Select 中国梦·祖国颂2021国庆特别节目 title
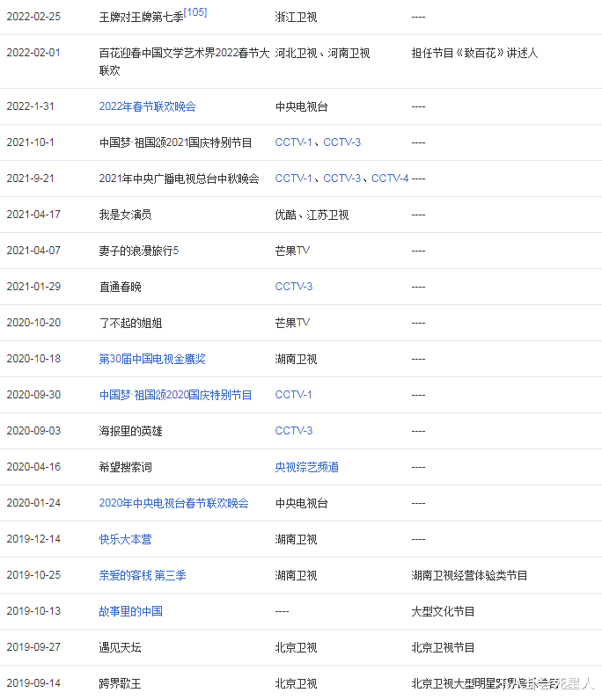The height and width of the screenshot is (700, 602). tap(176, 142)
